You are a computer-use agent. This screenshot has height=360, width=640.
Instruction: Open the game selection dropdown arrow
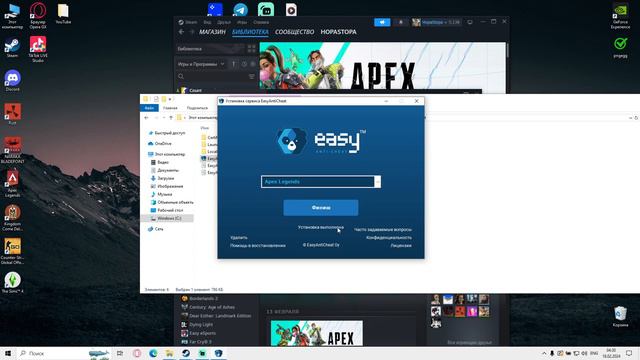click(378, 182)
